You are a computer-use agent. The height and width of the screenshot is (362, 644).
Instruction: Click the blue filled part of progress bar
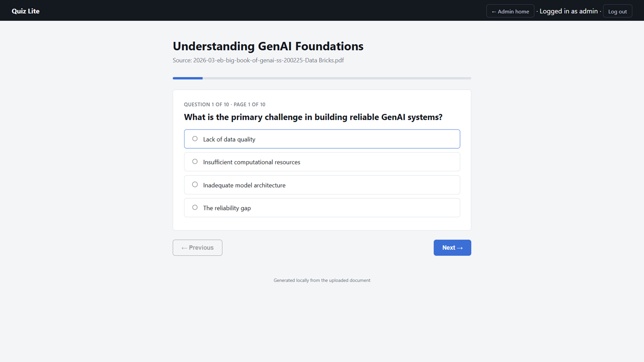(x=187, y=78)
